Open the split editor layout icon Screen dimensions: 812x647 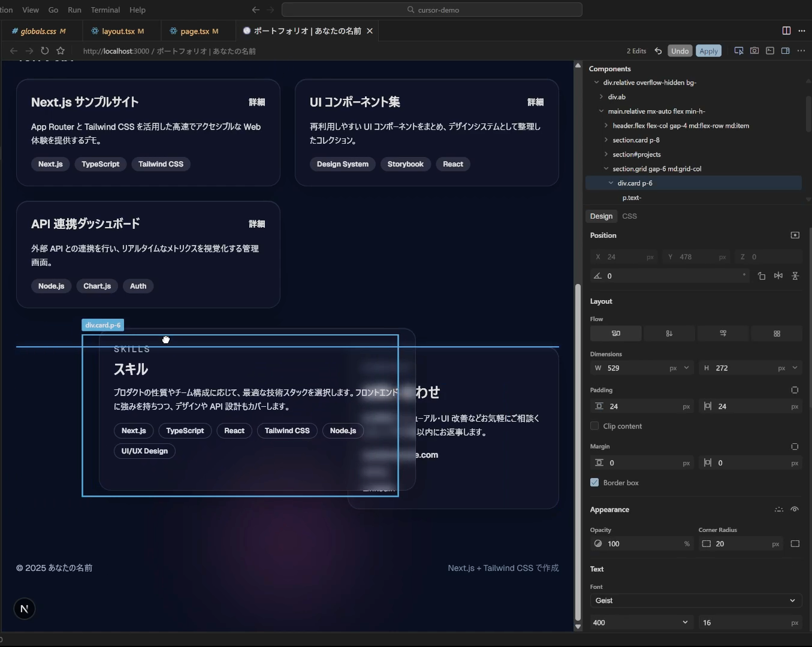[786, 31]
